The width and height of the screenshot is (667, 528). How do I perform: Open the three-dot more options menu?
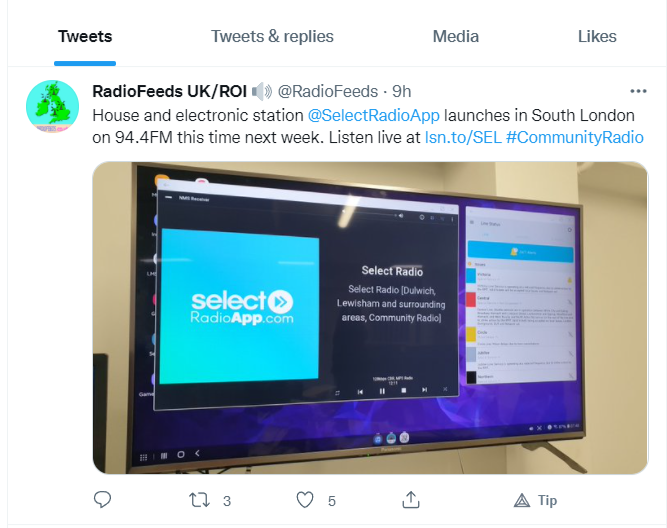click(638, 91)
